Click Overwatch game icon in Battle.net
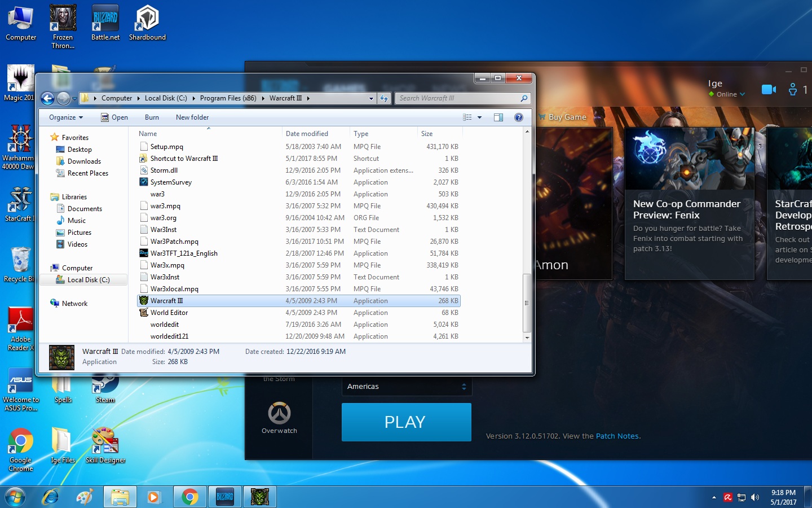Screen dimensions: 812x508 tap(279, 418)
